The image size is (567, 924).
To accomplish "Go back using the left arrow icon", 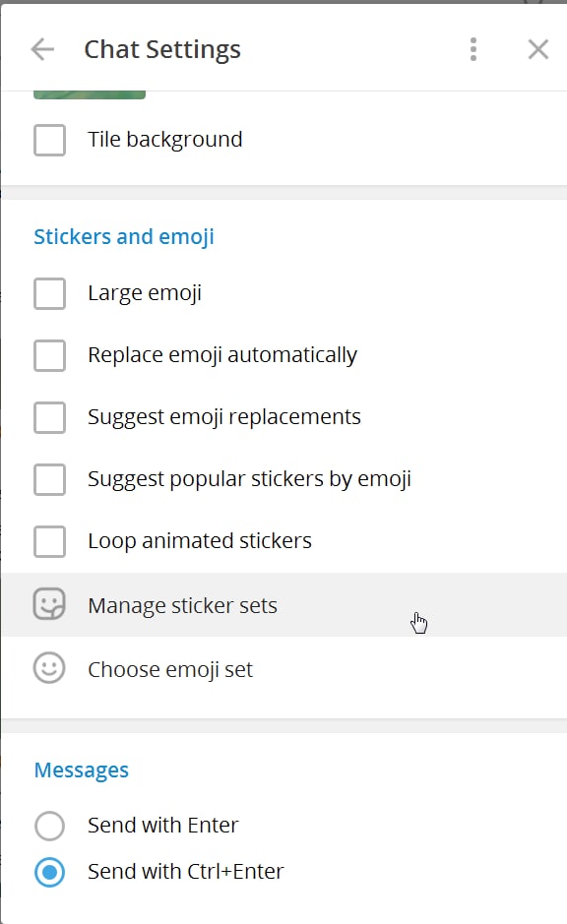I will tap(42, 49).
